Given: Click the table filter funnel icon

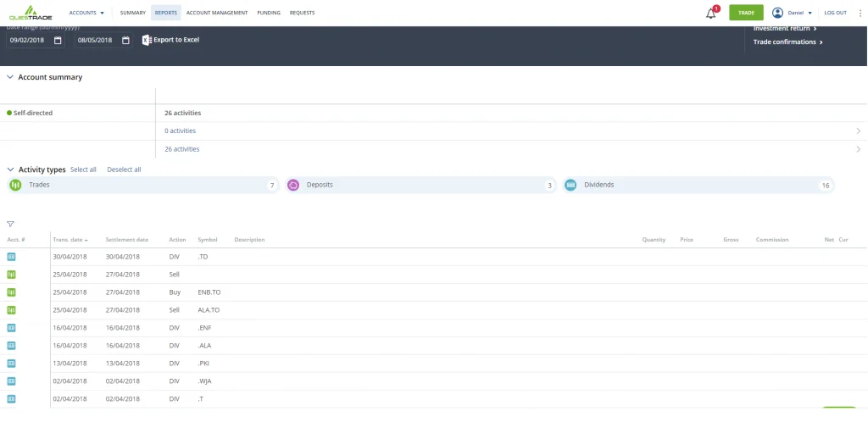Looking at the screenshot, I should 10,225.
